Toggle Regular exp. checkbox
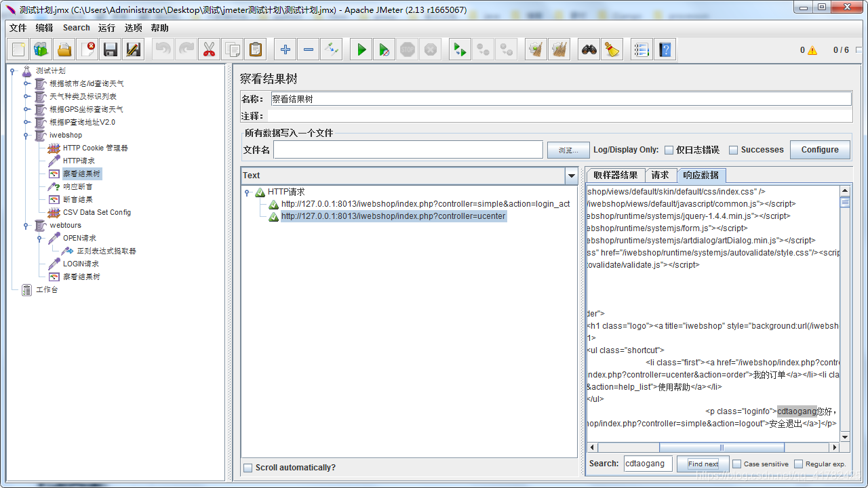Viewport: 868px width, 488px height. 798,464
